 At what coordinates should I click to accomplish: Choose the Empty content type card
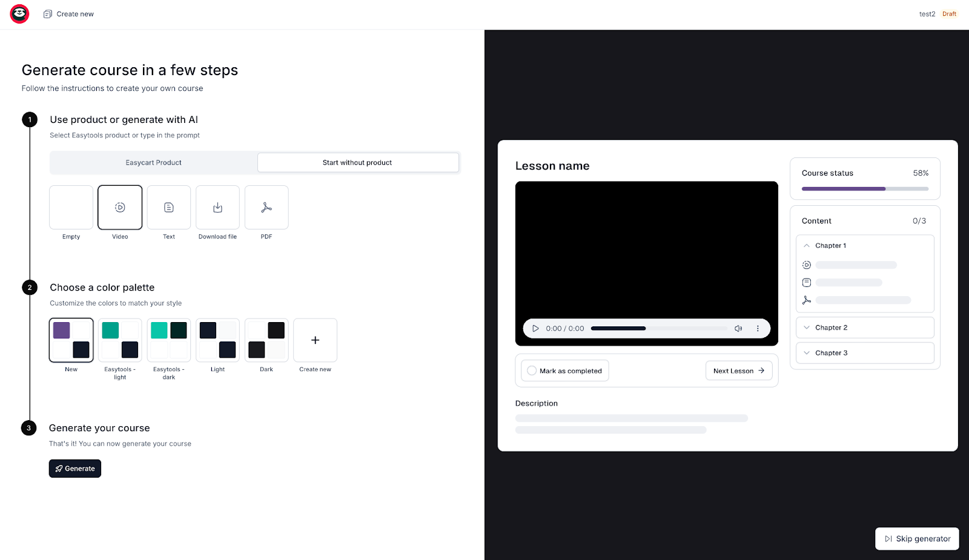click(71, 207)
